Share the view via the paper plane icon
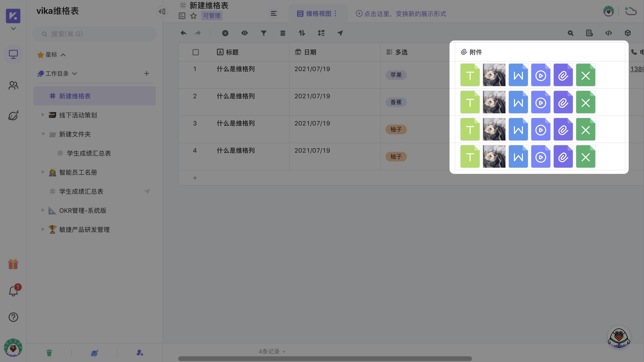Viewport: 644px width, 362px height. pos(340,33)
